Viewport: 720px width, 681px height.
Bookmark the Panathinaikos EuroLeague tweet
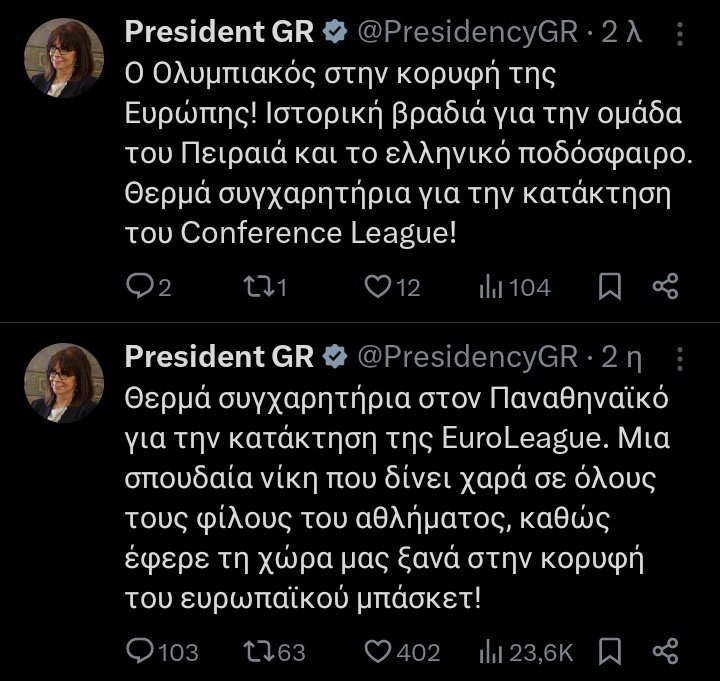point(609,652)
